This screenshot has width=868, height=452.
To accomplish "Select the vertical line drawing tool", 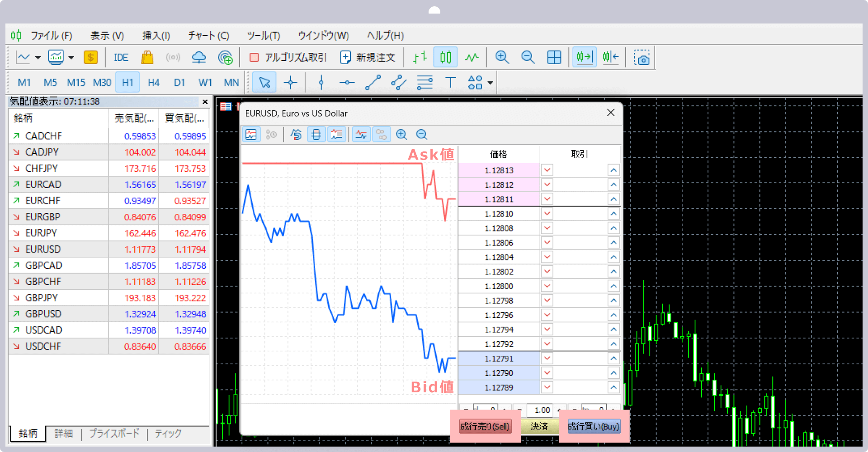I will click(321, 83).
